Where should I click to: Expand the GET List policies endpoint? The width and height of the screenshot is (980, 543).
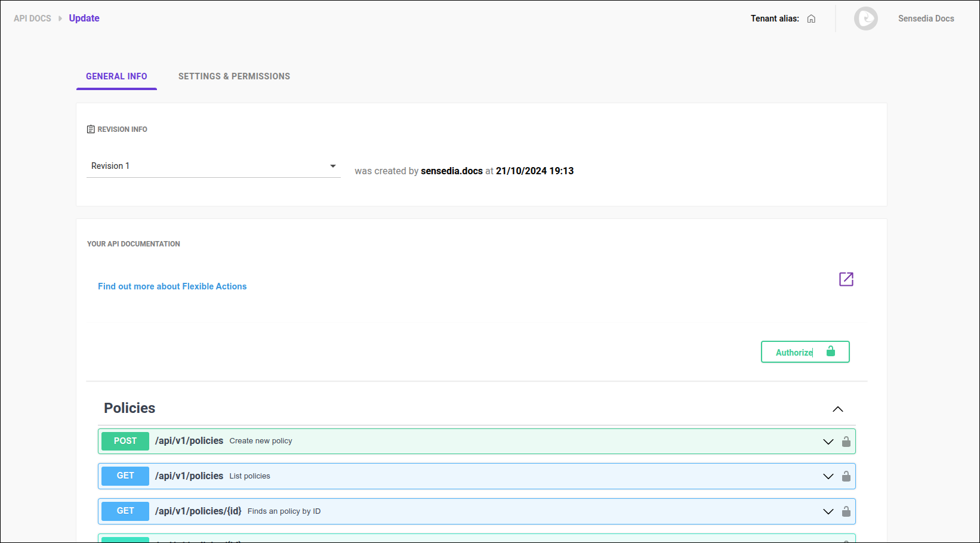pos(828,476)
